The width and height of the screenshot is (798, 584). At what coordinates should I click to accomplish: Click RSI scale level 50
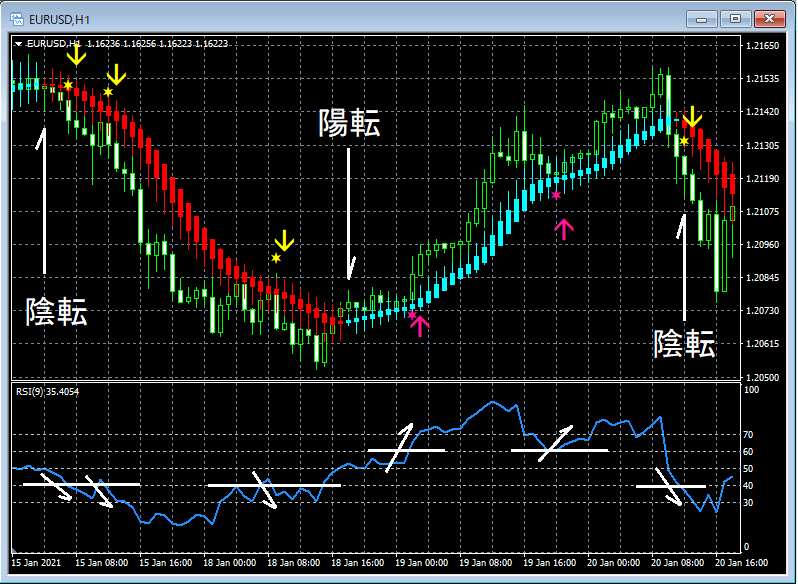tap(749, 469)
